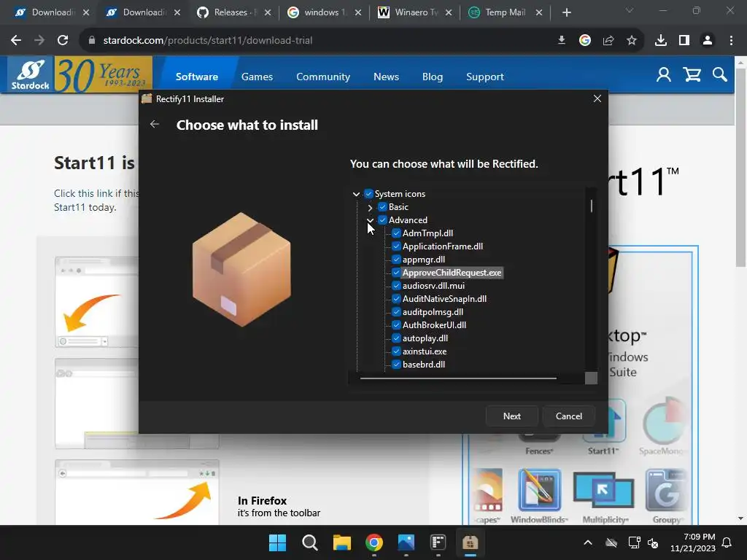
Task: Open Software menu on Stardock
Action: pos(197,77)
